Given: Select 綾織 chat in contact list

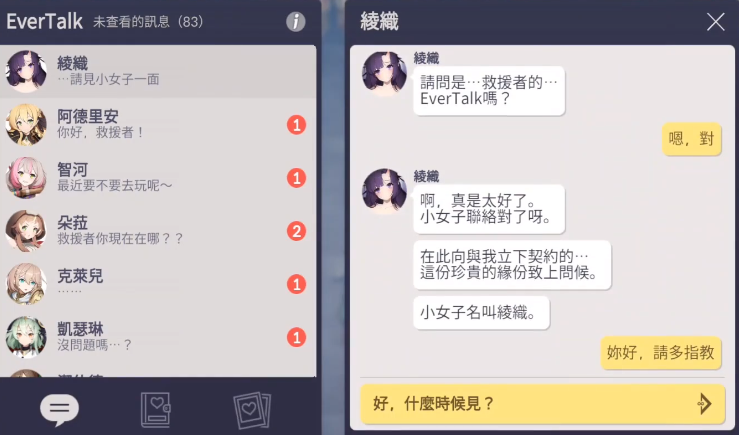Looking at the screenshot, I should tap(158, 72).
